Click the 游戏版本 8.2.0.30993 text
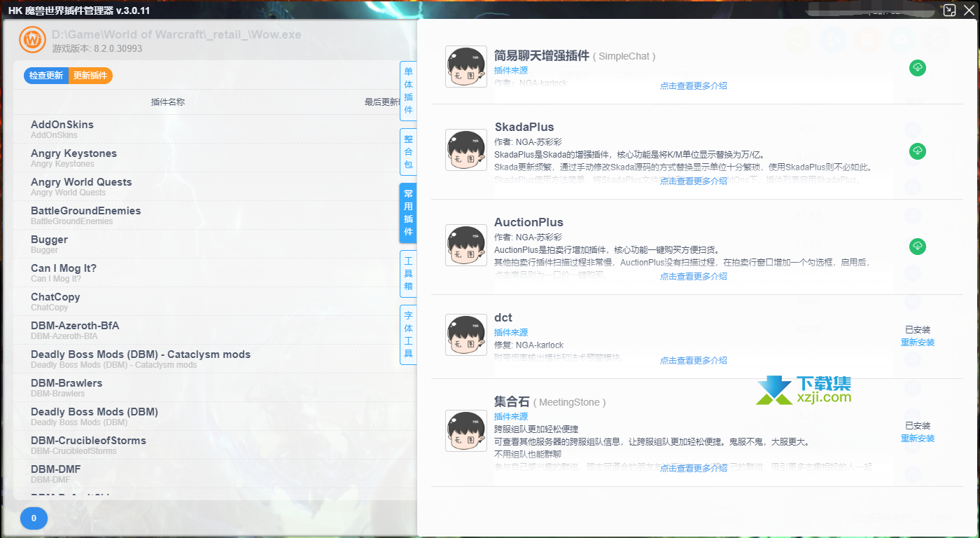The width and height of the screenshot is (980, 538). (97, 48)
